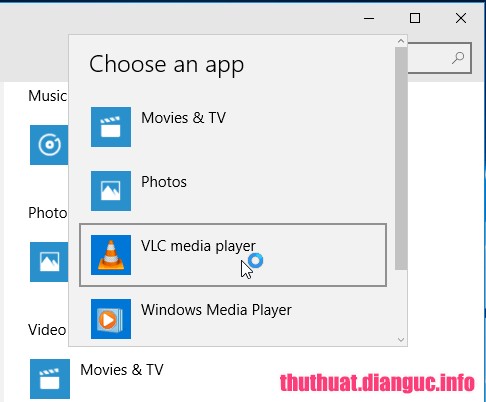The width and height of the screenshot is (486, 402).
Task: Click the scroll down arrow of the chooser
Action: point(401,340)
